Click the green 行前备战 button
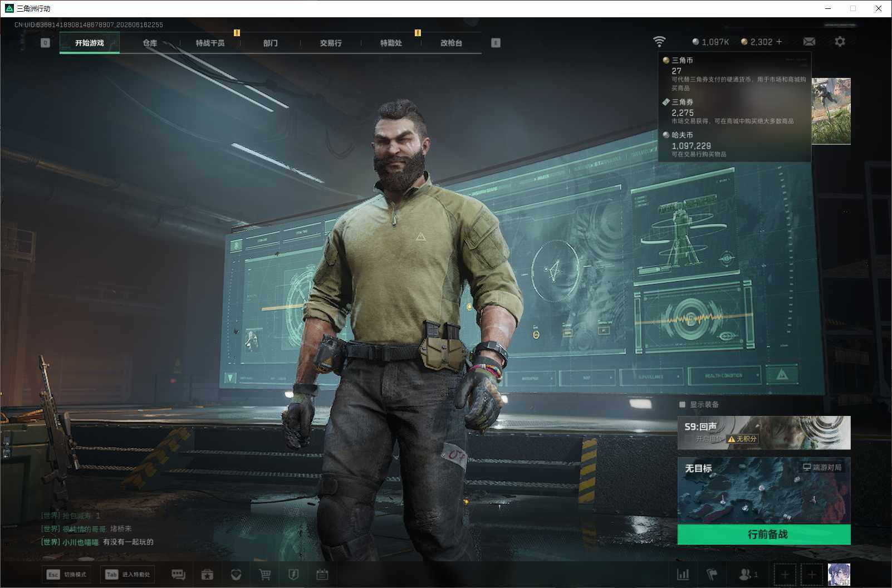 [x=764, y=535]
